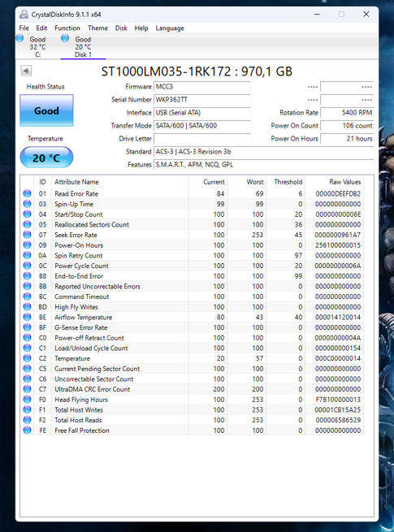
Task: Click the Interface field USB (Serial ATA)
Action: point(202,112)
